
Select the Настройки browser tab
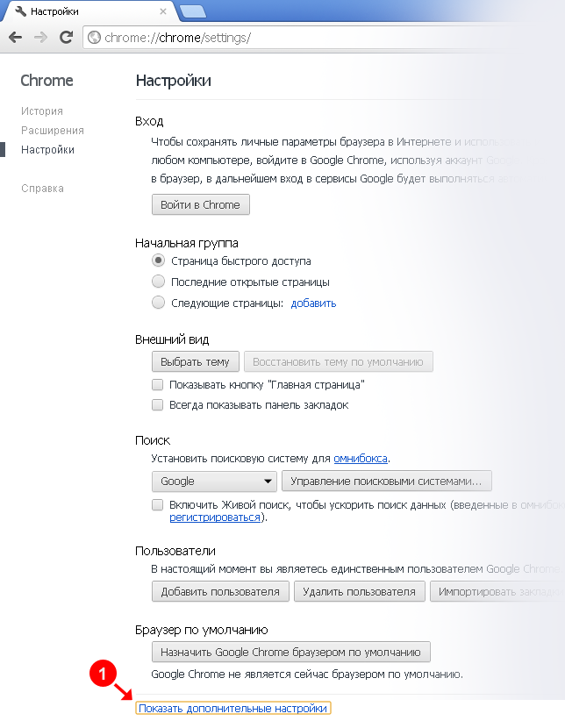[90, 11]
